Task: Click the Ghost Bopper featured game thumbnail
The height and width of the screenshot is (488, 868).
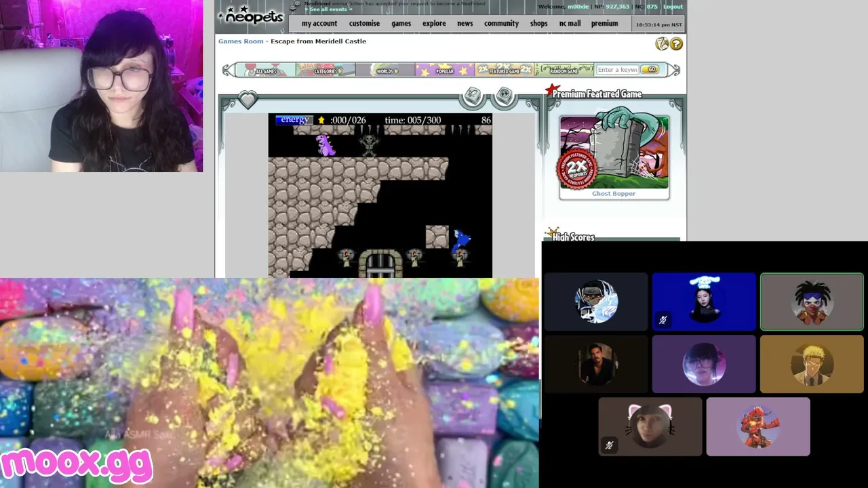Action: pos(614,152)
